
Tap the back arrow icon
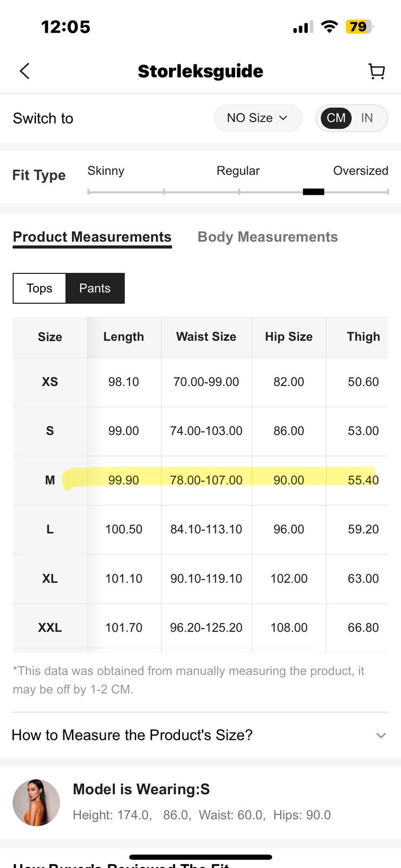24,71
